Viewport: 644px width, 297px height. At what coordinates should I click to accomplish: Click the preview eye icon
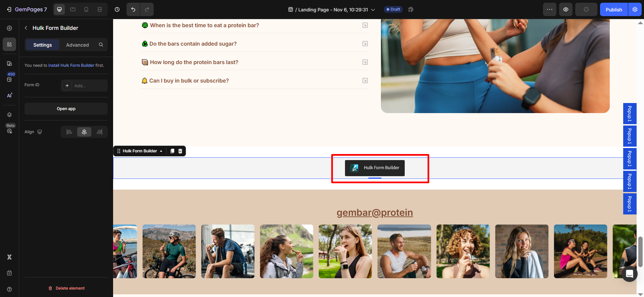[x=565, y=9]
